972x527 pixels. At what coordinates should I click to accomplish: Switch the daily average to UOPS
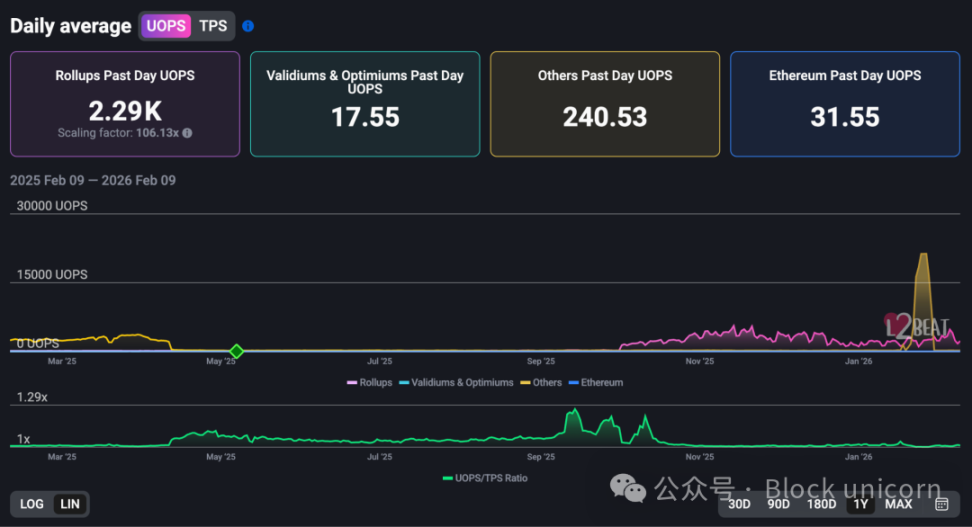coord(166,26)
